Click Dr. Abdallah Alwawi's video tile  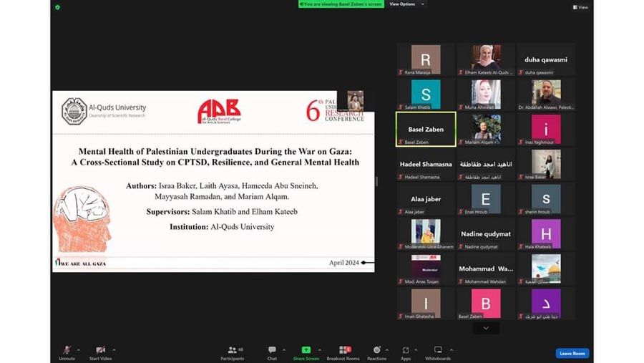tap(546, 94)
